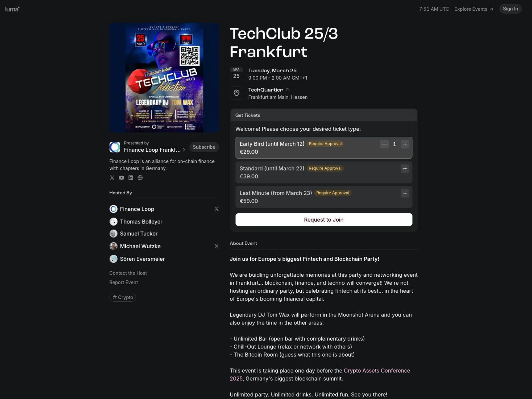This screenshot has width=532, height=399.
Task: Open Crypto Assets Conference 2025 link
Action: 320,375
